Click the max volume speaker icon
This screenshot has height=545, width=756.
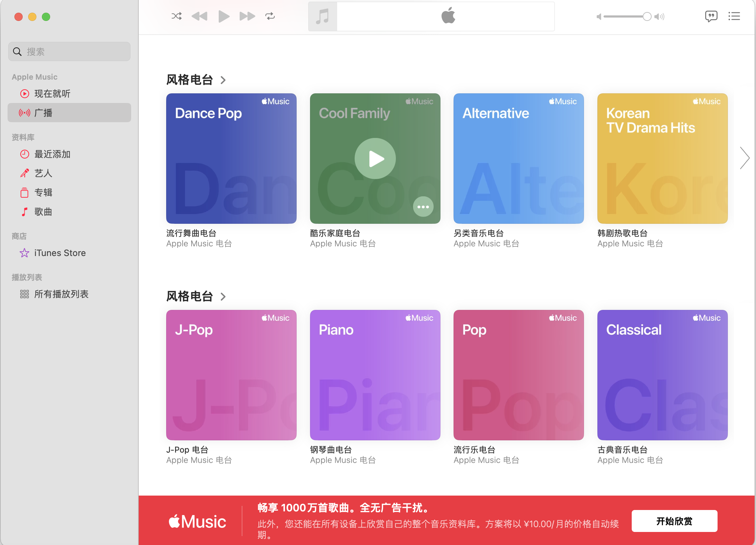pos(660,16)
